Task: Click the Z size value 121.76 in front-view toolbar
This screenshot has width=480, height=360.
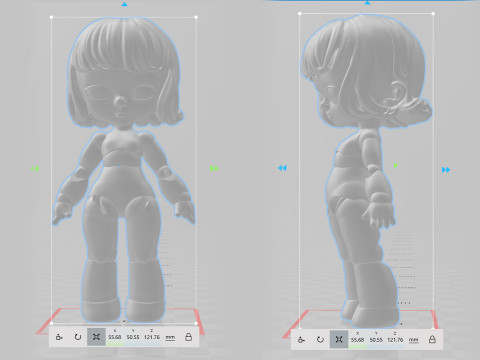Action: click(x=152, y=337)
